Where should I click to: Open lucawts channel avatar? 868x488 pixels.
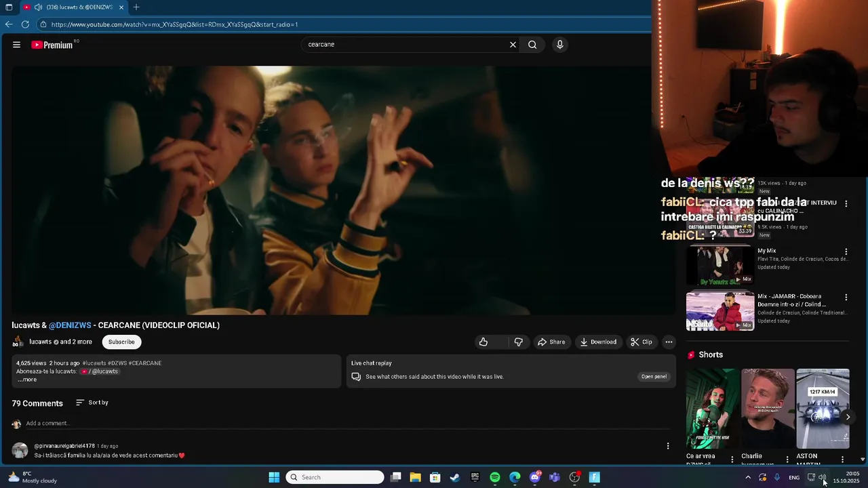pos(18,342)
